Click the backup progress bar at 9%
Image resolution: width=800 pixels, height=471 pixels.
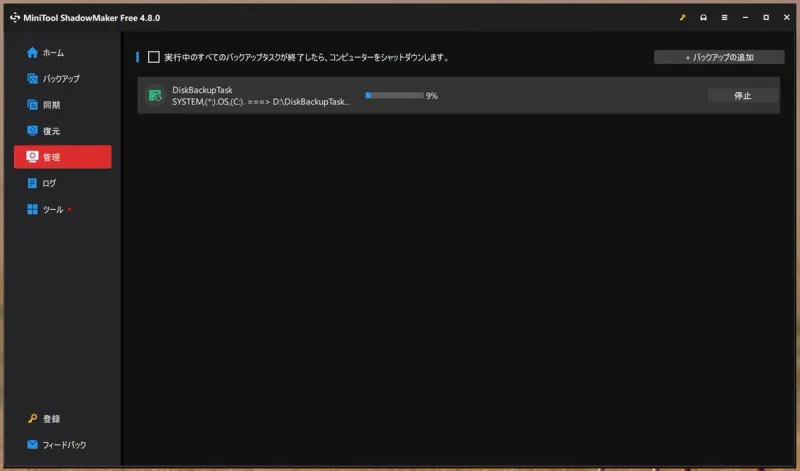(394, 96)
